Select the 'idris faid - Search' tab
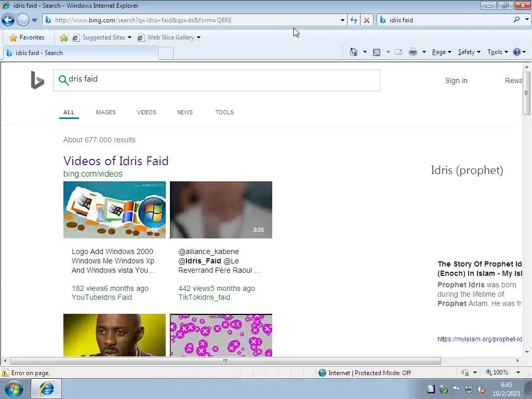This screenshot has height=399, width=532. (81, 53)
